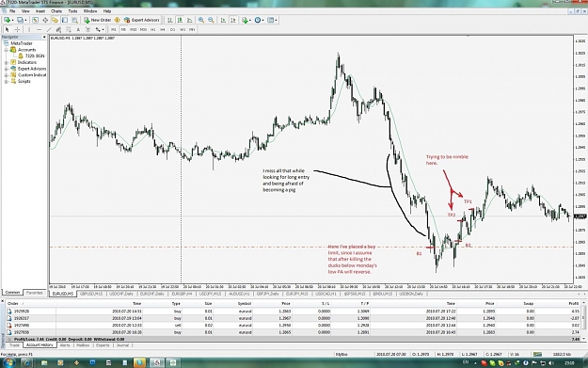The width and height of the screenshot is (588, 368).
Task: Switch to the Journal terminal tab
Action: pos(122,345)
